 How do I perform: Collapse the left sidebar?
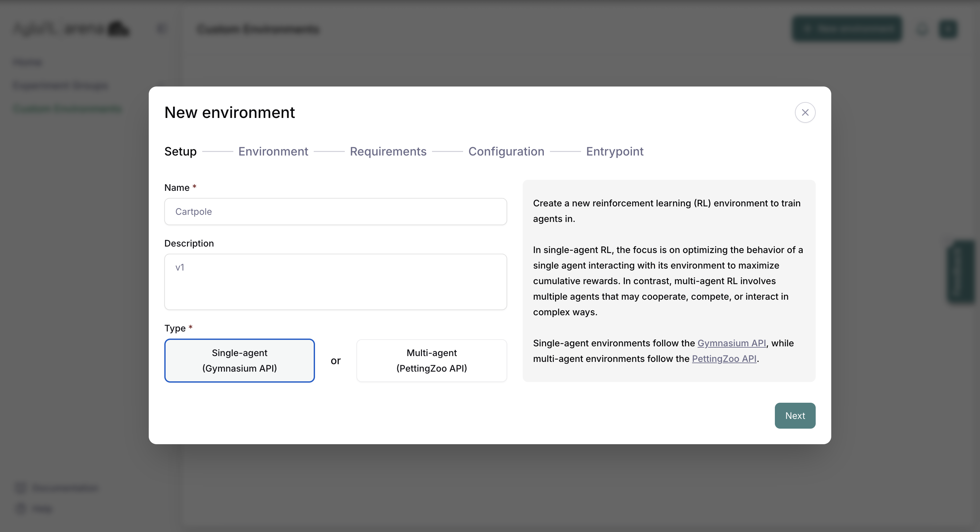(161, 29)
